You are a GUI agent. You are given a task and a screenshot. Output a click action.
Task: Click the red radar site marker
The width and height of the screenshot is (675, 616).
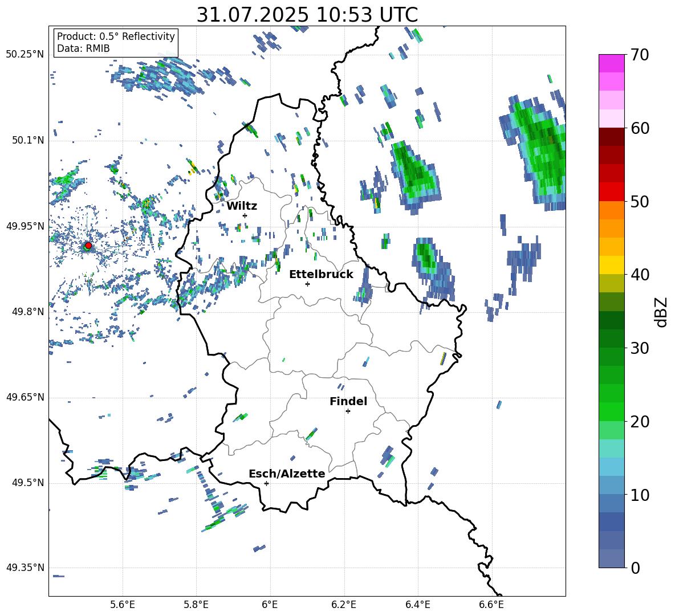[x=88, y=246]
